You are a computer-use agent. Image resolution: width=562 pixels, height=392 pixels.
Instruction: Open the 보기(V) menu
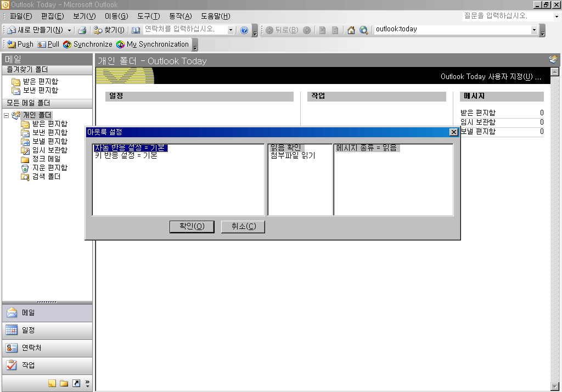coord(84,16)
